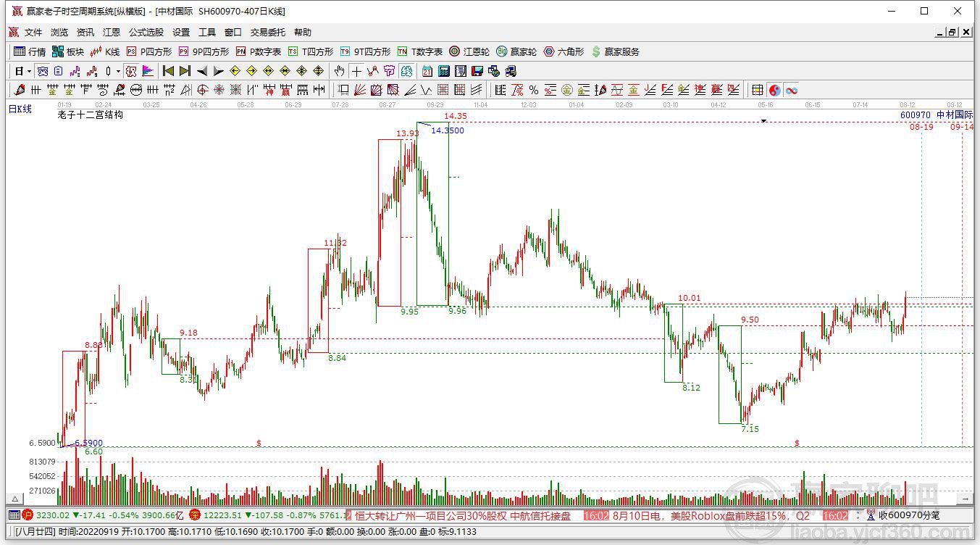
Task: Open the 工具 menu
Action: point(207,33)
